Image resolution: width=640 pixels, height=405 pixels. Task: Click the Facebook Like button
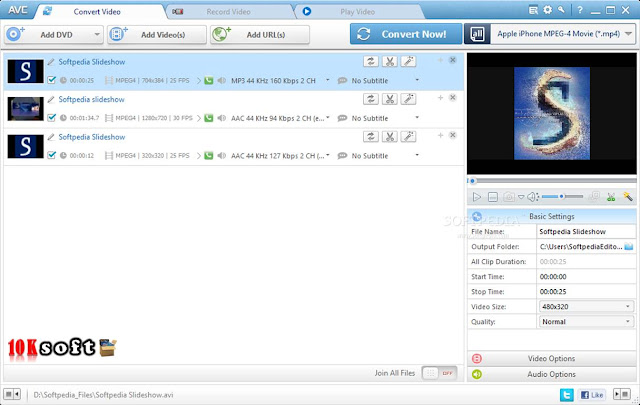click(591, 395)
